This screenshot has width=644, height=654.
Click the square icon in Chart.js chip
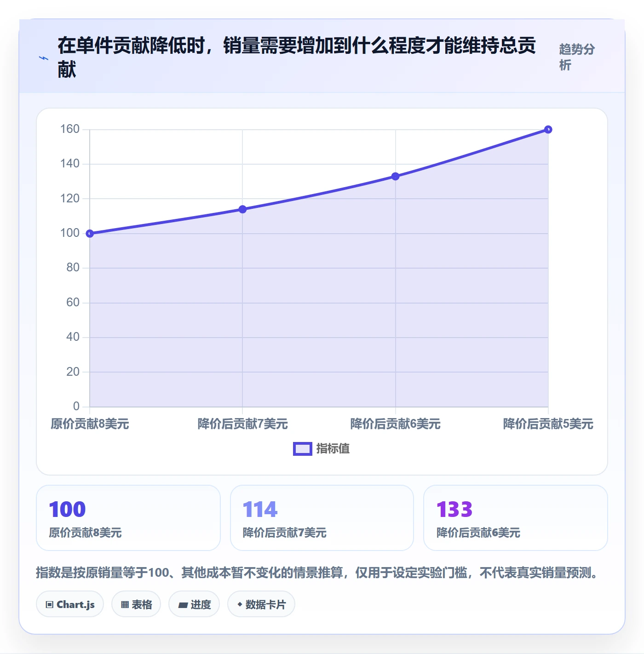[x=50, y=605]
